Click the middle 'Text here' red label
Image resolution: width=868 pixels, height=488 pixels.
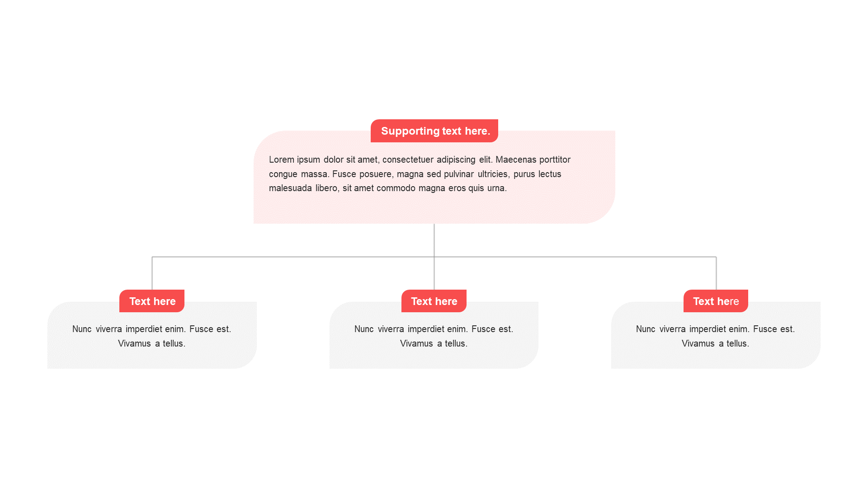point(434,301)
